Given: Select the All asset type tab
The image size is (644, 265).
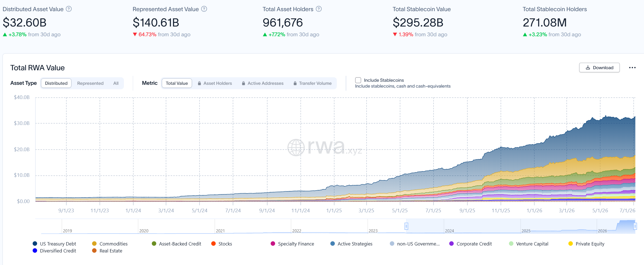Looking at the screenshot, I should coord(116,83).
